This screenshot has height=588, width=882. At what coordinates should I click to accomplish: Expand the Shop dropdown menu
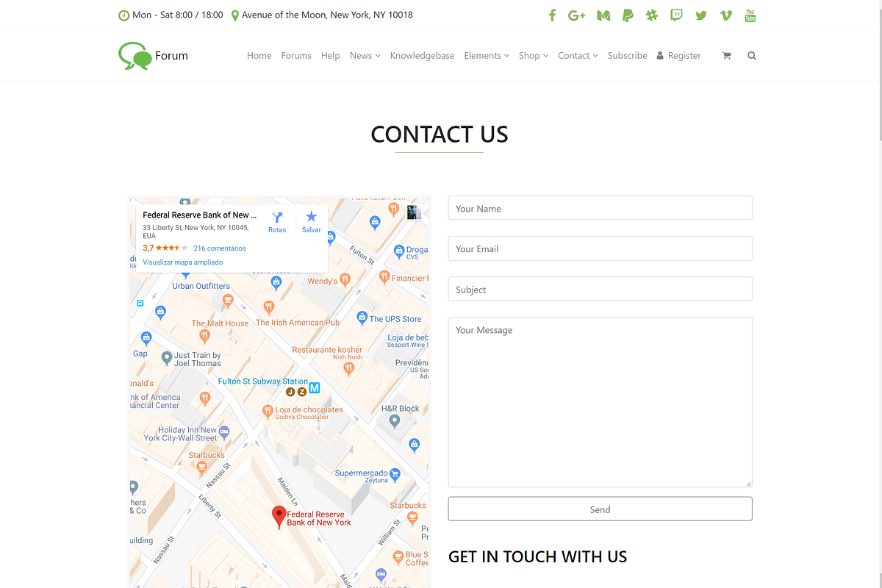[534, 56]
